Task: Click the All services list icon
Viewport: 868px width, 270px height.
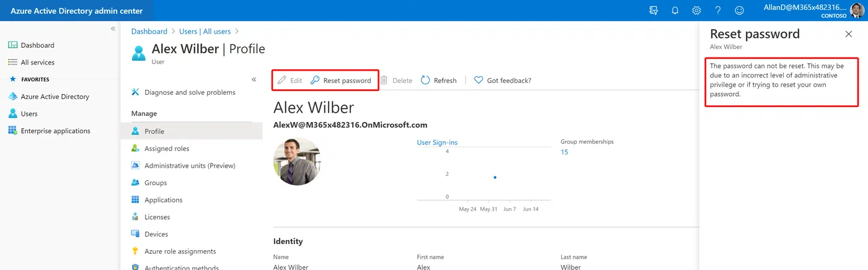Action: 12,63
